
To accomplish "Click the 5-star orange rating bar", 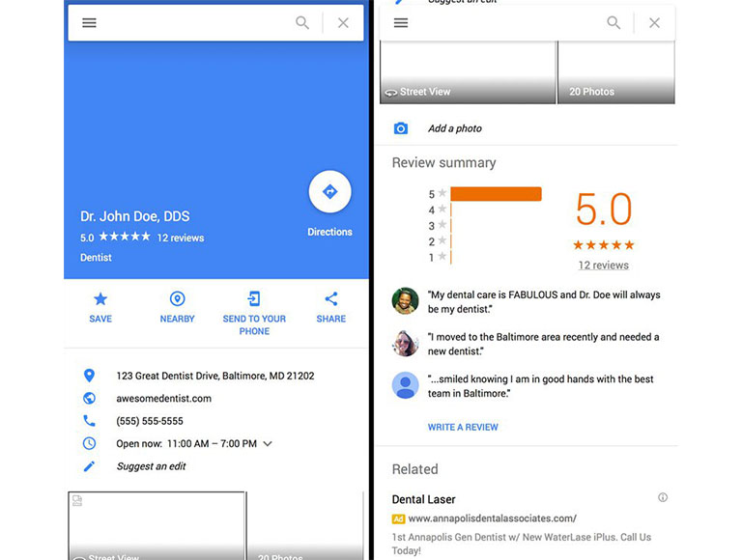I will tap(496, 194).
